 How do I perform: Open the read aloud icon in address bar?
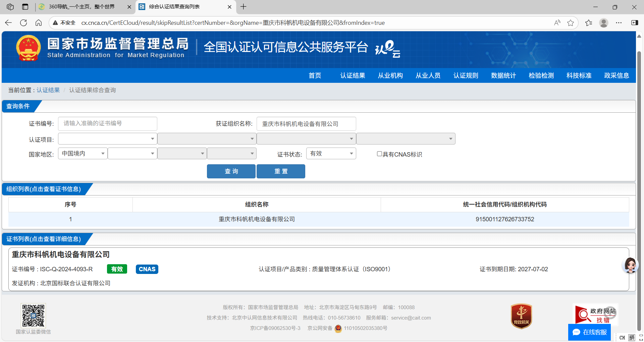[x=557, y=23]
